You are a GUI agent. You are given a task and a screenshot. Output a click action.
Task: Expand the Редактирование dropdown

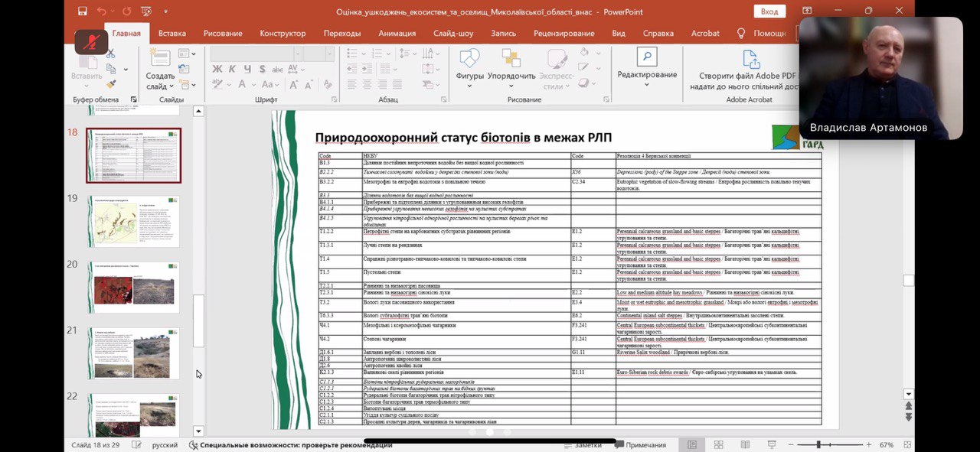point(647,75)
